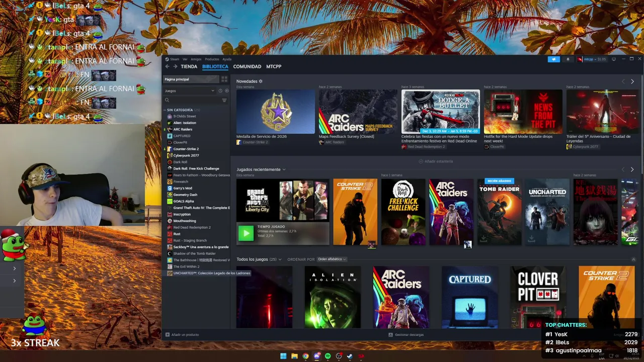Click Añadir estantería
The height and width of the screenshot is (362, 644).
(x=436, y=161)
